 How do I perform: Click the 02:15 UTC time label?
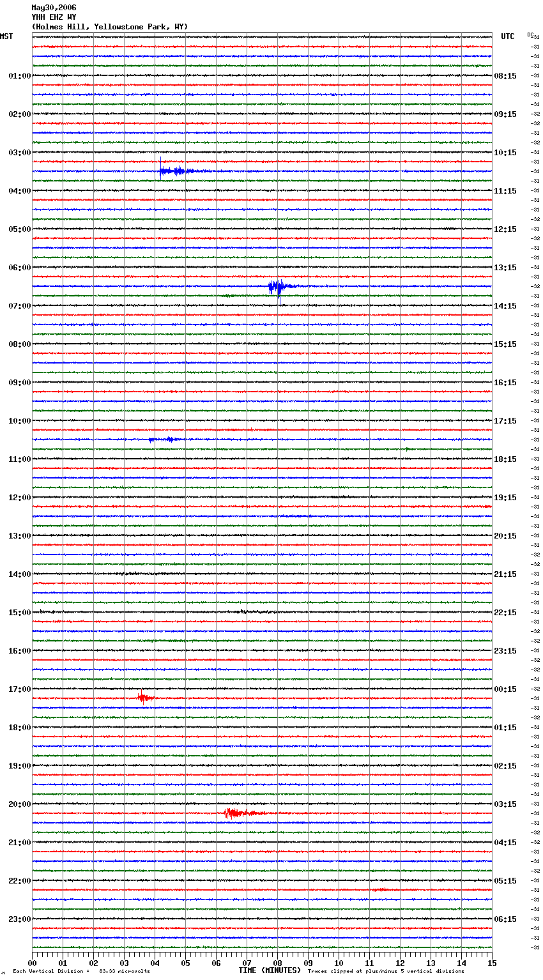(x=505, y=766)
